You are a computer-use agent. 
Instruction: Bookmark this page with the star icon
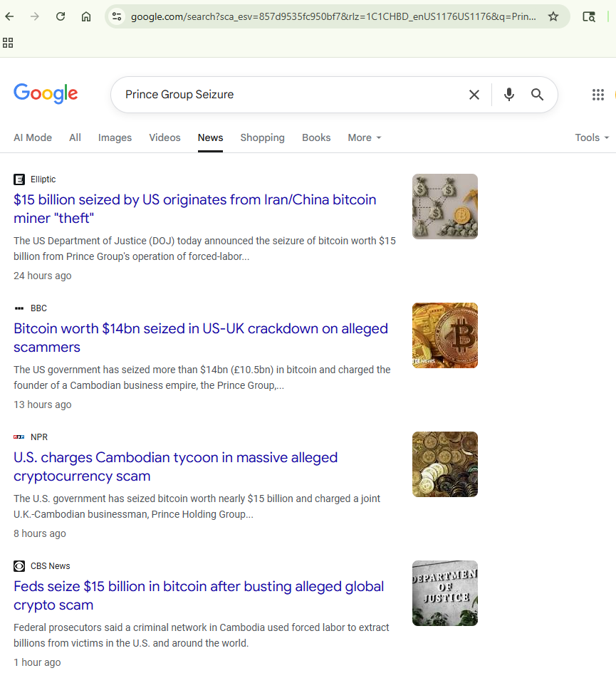[x=553, y=17]
